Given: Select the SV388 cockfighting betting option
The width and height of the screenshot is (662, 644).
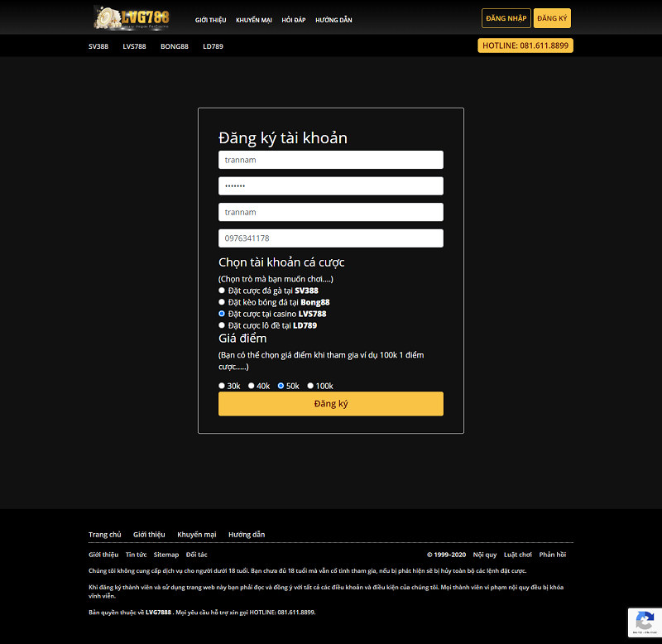Looking at the screenshot, I should coord(222,291).
